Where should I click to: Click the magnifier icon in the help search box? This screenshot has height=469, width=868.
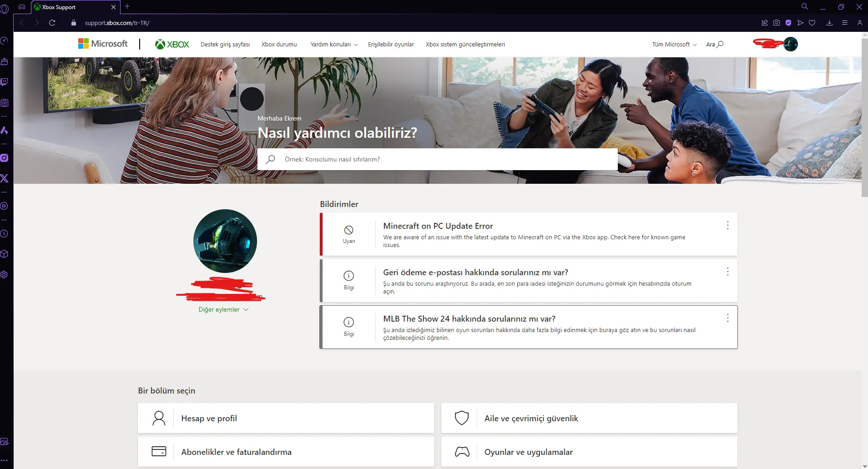(x=271, y=159)
